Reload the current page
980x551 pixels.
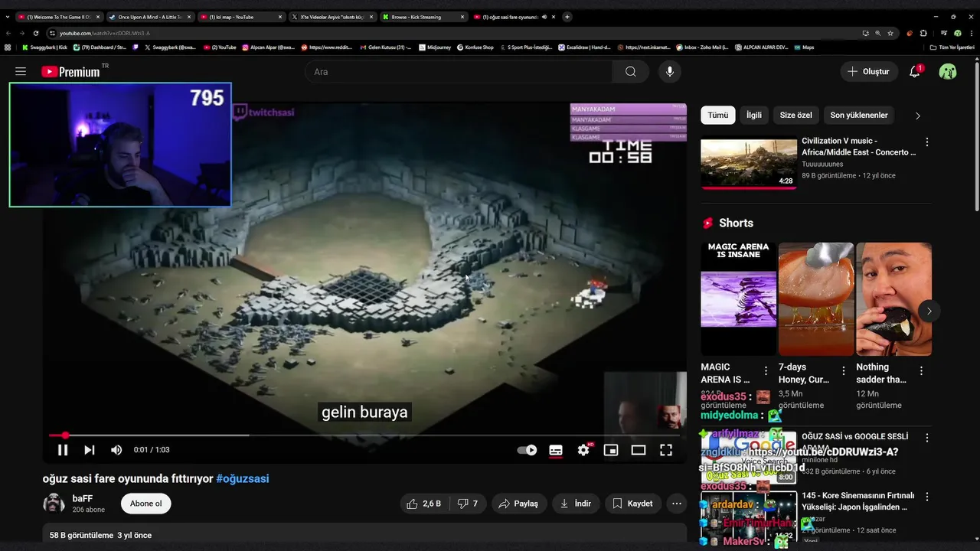coord(35,33)
